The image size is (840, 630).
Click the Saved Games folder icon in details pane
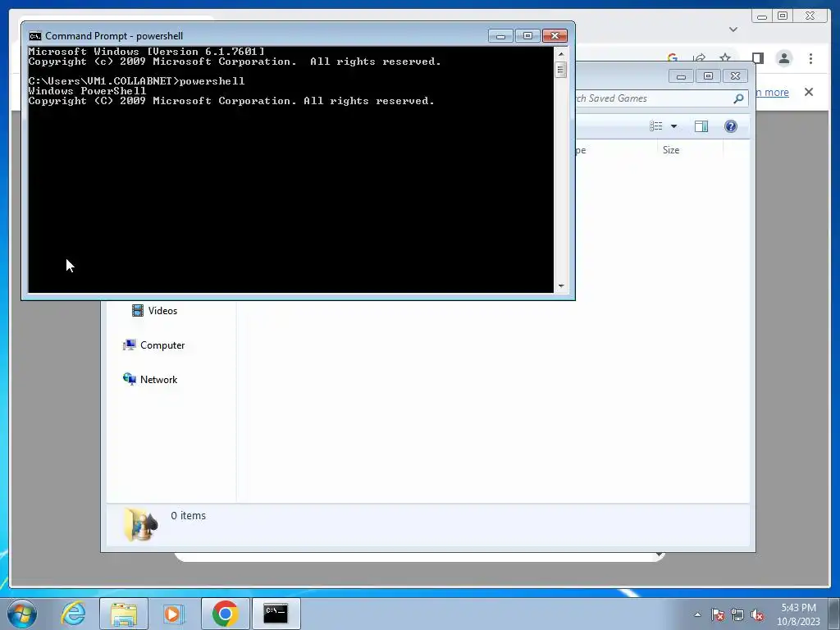click(140, 523)
